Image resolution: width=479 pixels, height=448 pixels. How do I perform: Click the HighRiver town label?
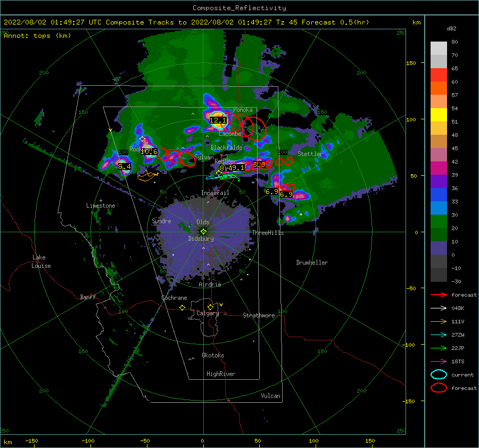(221, 374)
